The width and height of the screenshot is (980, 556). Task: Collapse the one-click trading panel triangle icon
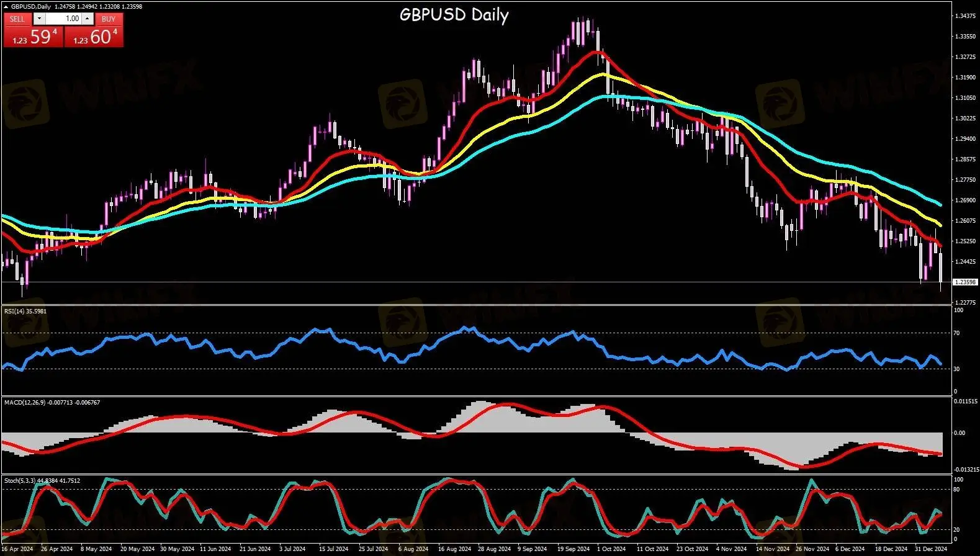click(6, 7)
